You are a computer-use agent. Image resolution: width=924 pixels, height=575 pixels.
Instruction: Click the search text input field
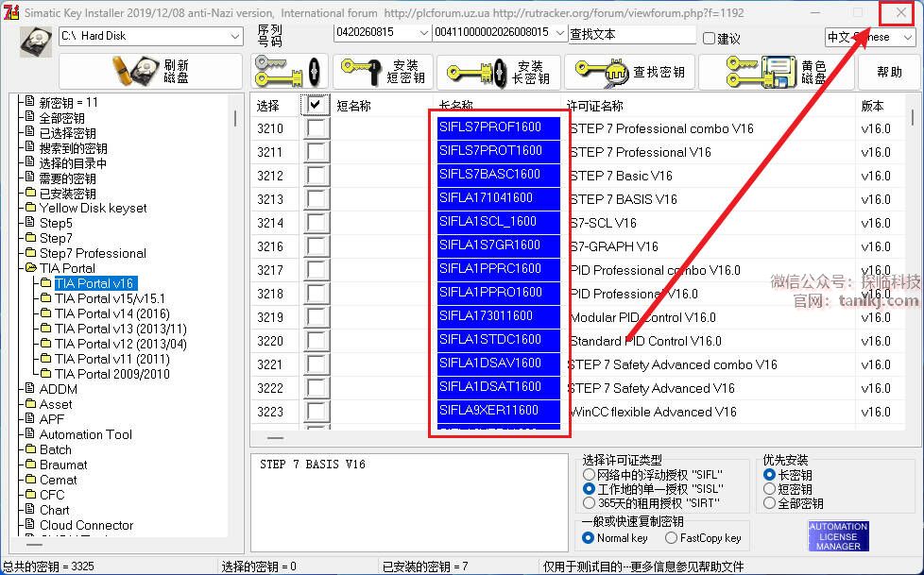pyautogui.click(x=632, y=35)
